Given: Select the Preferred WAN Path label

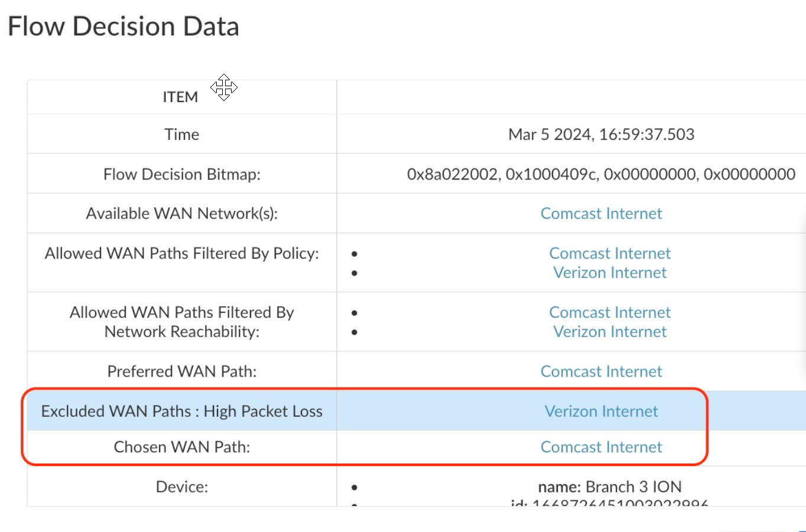Looking at the screenshot, I should point(181,371).
